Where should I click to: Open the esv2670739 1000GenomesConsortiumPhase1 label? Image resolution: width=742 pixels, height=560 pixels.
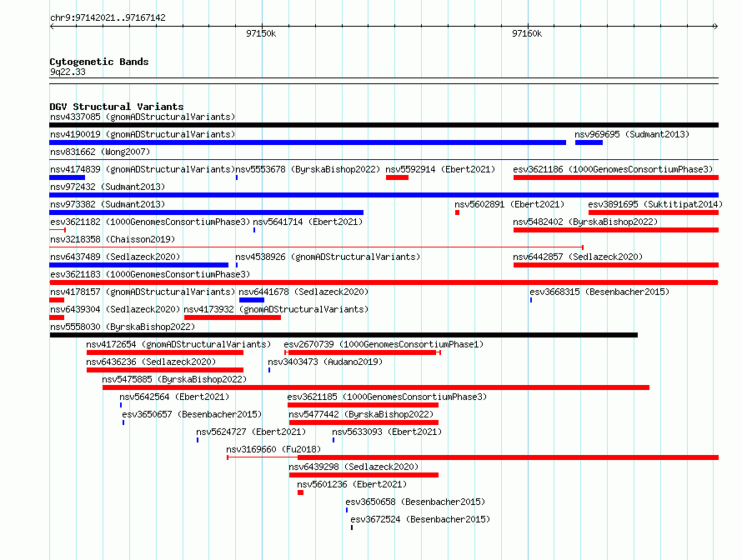click(x=384, y=344)
